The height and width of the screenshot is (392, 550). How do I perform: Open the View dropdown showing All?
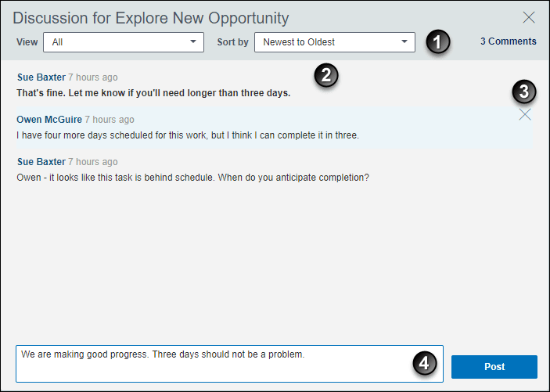click(124, 42)
